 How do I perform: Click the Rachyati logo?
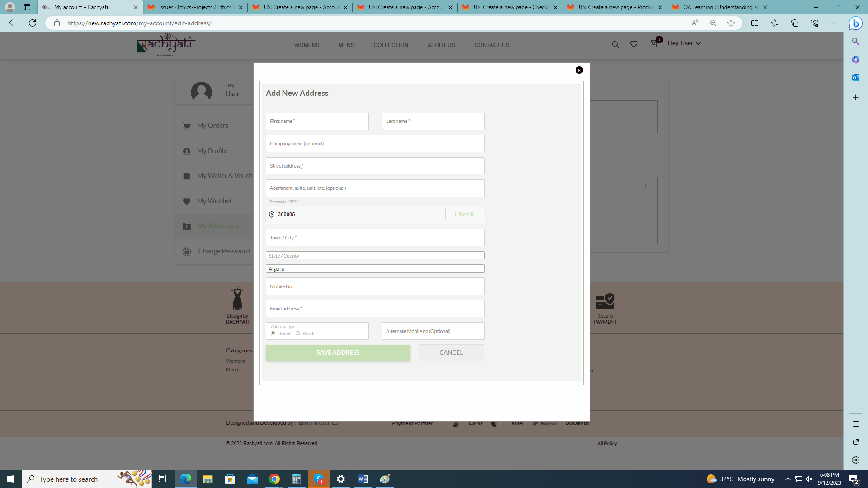(x=166, y=44)
